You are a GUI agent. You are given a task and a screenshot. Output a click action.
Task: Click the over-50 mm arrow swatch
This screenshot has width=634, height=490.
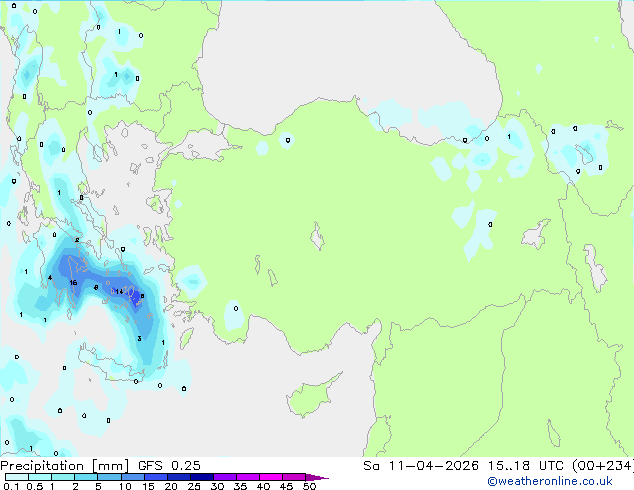tap(317, 477)
